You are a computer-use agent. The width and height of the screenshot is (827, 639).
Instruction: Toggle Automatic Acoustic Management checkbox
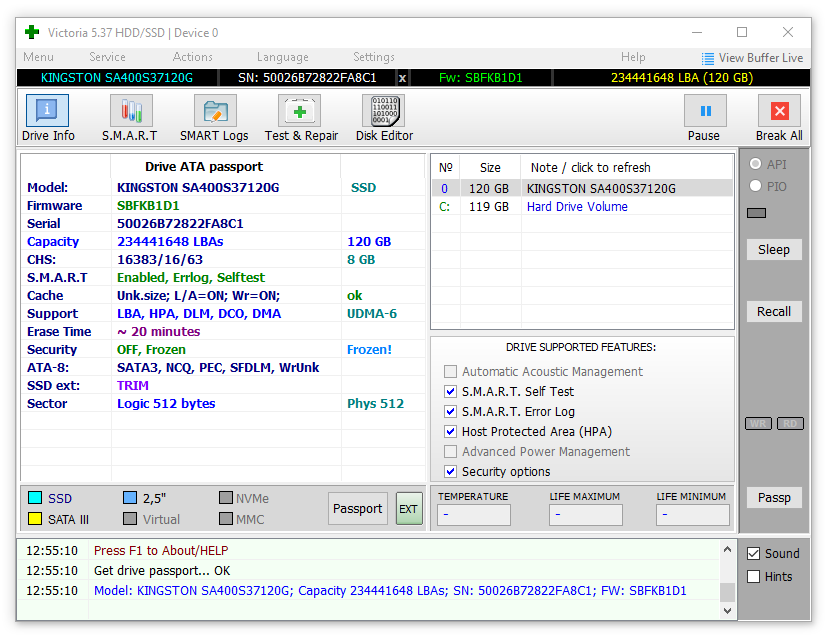[x=450, y=372]
